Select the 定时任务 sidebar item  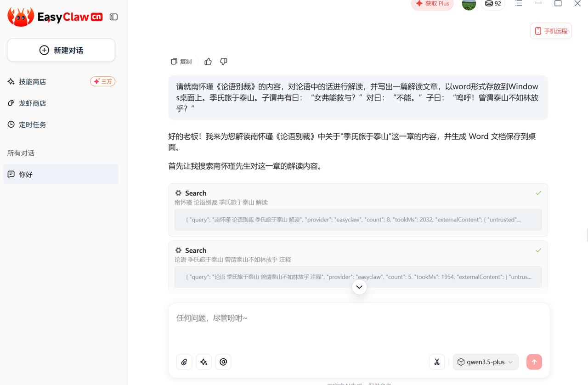tap(32, 124)
